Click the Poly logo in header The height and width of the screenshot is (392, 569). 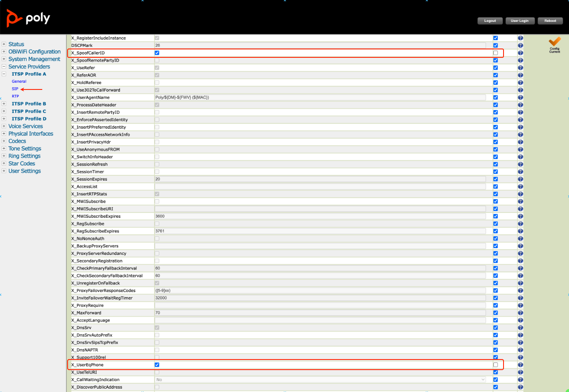tap(28, 18)
